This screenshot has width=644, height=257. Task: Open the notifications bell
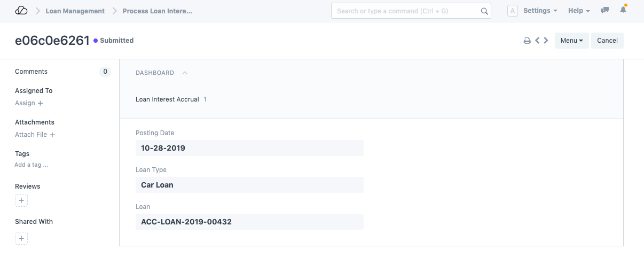[623, 11]
